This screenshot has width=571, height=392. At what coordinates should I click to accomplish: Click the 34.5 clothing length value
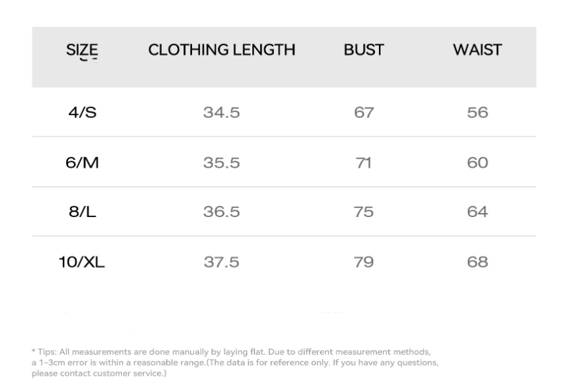click(x=222, y=113)
